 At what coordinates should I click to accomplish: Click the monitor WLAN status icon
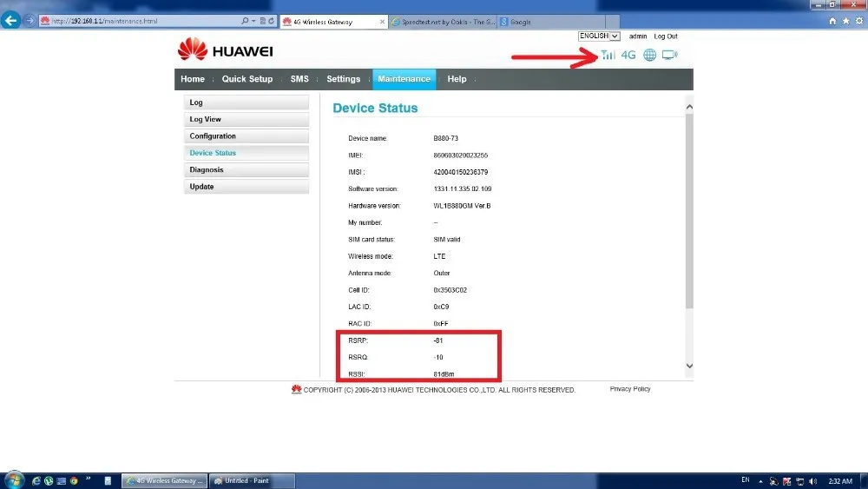[x=670, y=55]
